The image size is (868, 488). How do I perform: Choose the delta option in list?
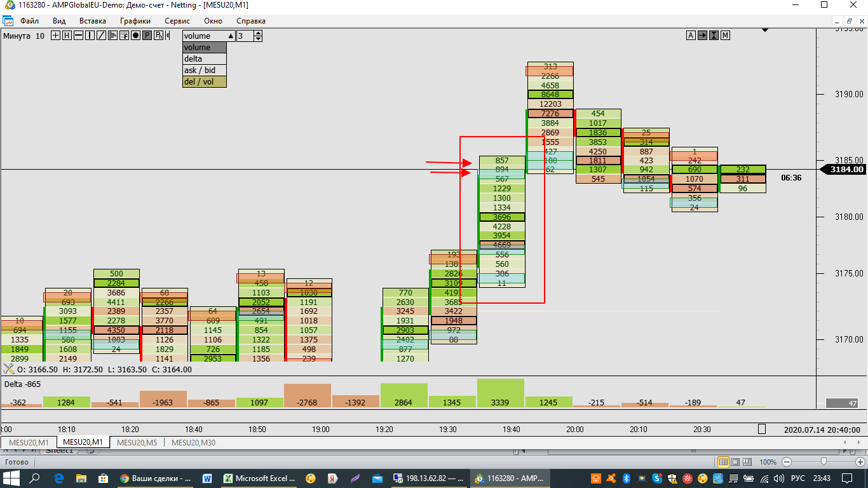205,59
